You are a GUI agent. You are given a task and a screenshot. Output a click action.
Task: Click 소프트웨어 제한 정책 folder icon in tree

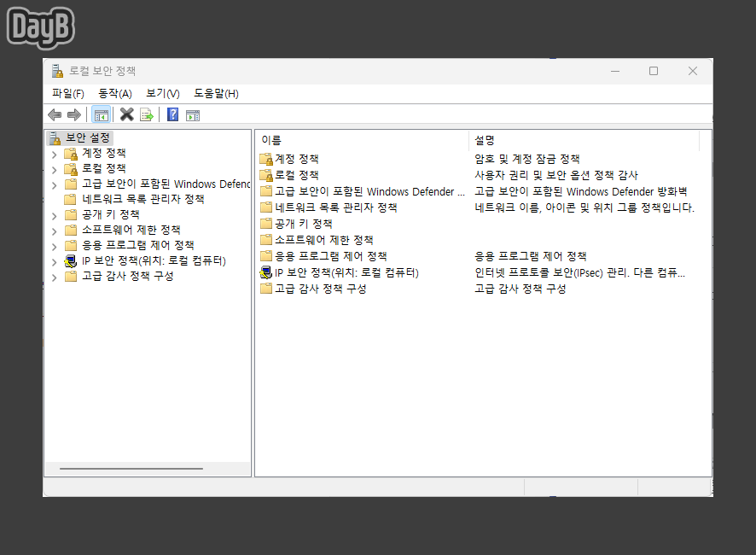coord(70,231)
